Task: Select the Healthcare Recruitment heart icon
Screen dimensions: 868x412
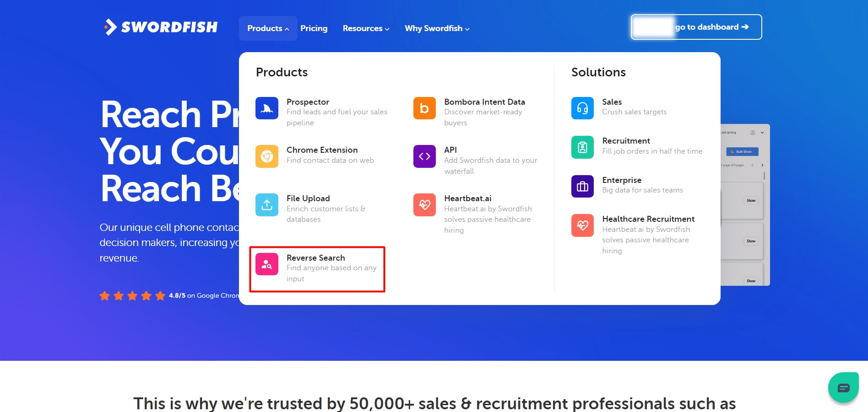Action: (x=582, y=225)
